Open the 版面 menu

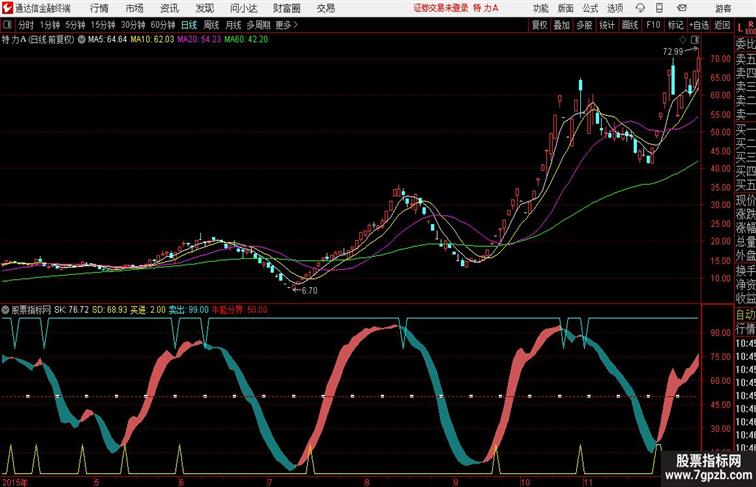point(566,8)
